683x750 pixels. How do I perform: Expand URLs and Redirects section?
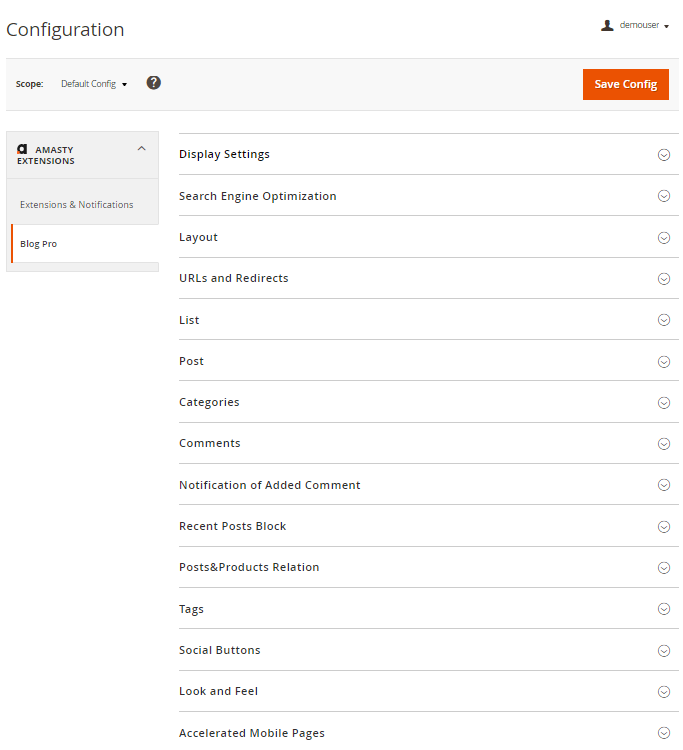(x=234, y=279)
